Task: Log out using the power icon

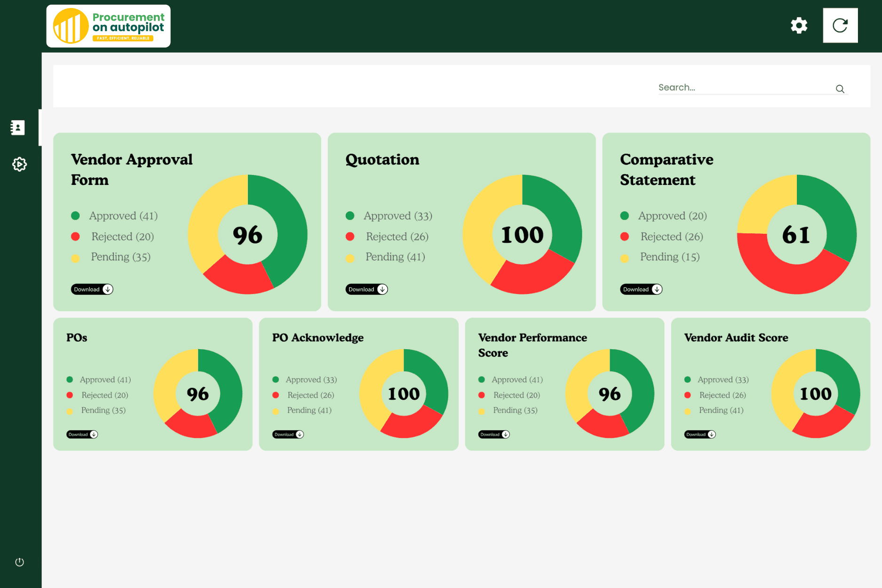Action: point(19,561)
